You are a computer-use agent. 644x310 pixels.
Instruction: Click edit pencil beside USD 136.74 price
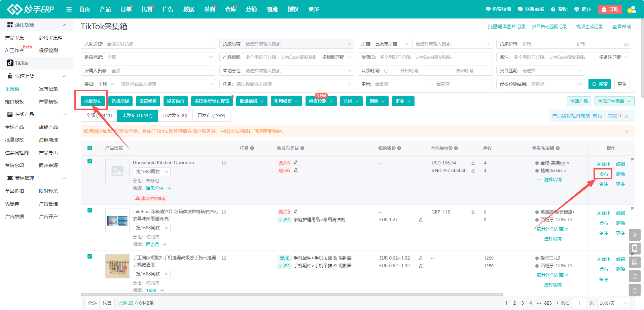[473, 163]
